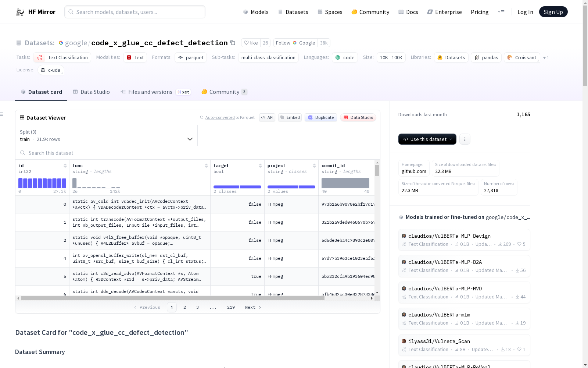Copy the dataset name with the copy icon
Image resolution: width=588 pixels, height=368 pixels.
click(x=233, y=43)
